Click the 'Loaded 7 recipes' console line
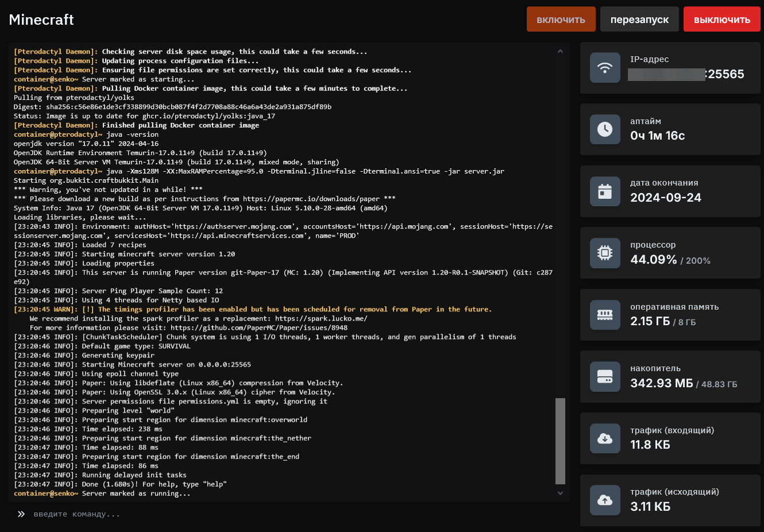 [80, 245]
